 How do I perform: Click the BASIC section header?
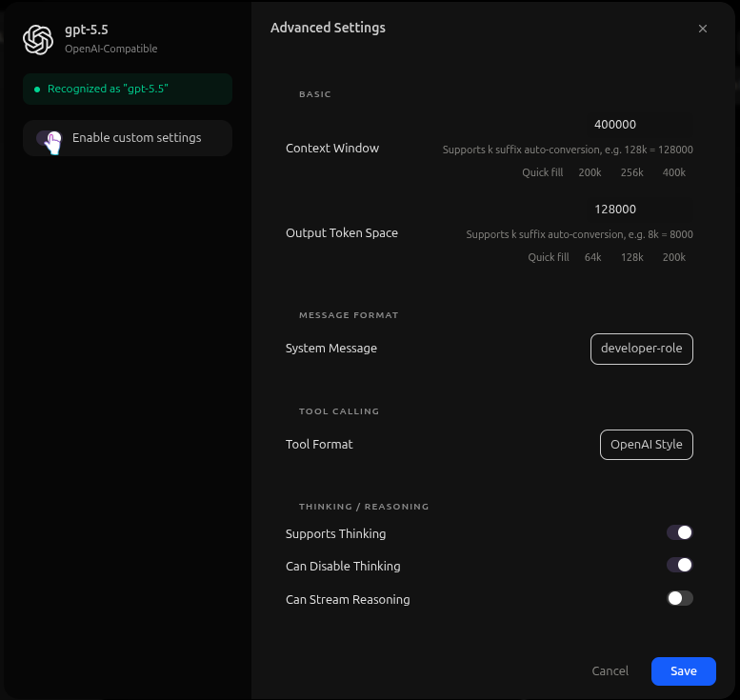(x=315, y=94)
